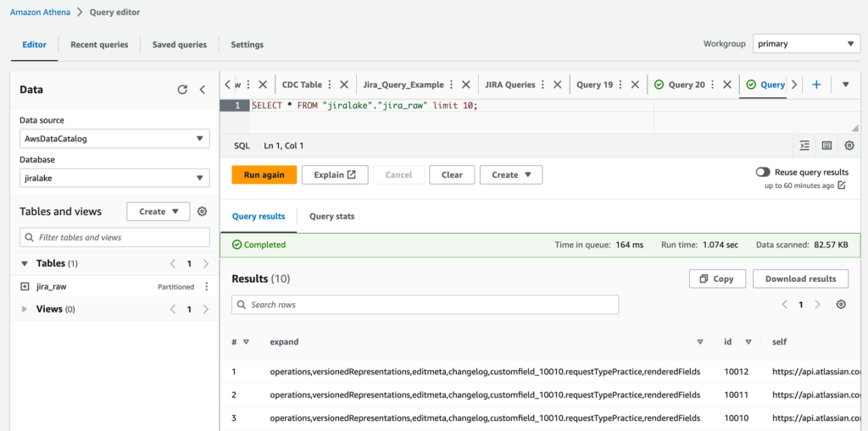This screenshot has height=431, width=868.
Task: Close the Query 19 tab
Action: pyautogui.click(x=635, y=85)
